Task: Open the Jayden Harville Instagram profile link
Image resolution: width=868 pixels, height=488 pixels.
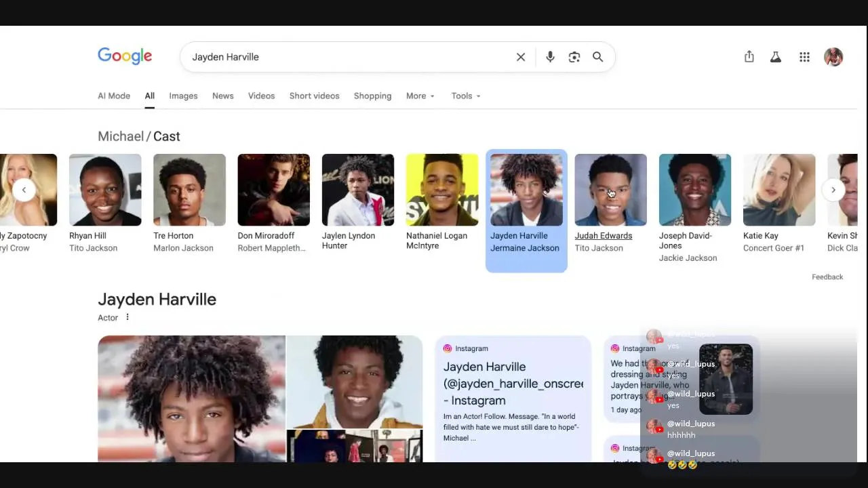Action: click(x=513, y=383)
